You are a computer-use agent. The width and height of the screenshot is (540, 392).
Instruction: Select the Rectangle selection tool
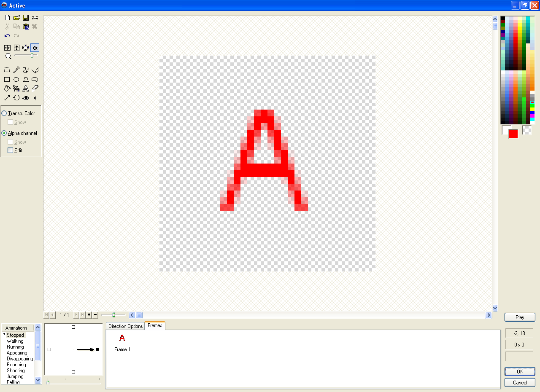pos(7,70)
